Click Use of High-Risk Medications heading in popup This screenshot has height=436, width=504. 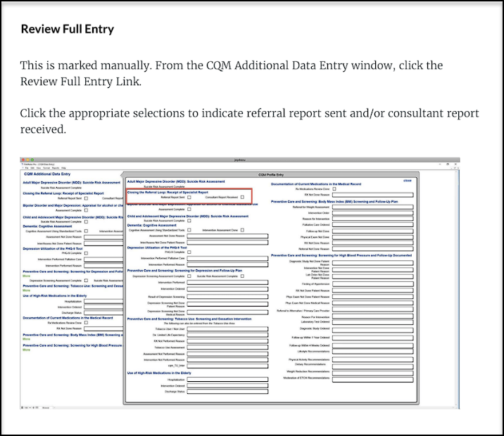[159, 373]
